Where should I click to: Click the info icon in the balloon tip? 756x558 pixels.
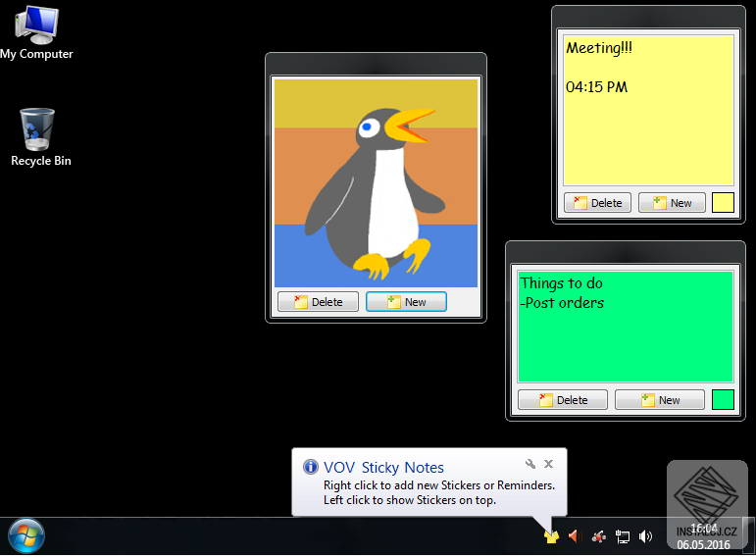click(311, 467)
